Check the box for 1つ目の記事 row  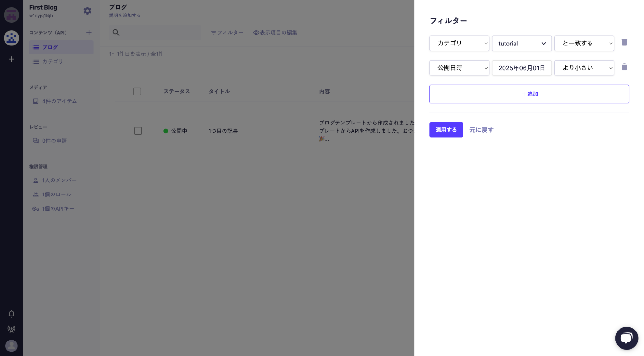pos(138,131)
